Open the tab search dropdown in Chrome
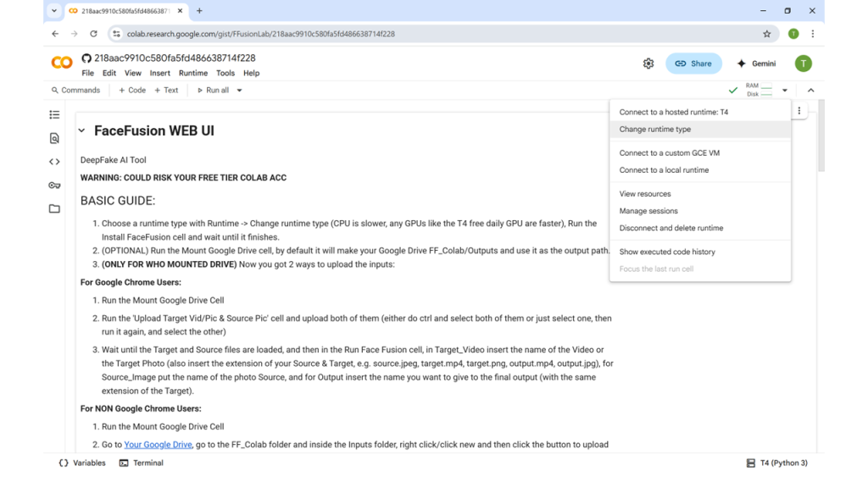The width and height of the screenshot is (868, 488). [53, 10]
